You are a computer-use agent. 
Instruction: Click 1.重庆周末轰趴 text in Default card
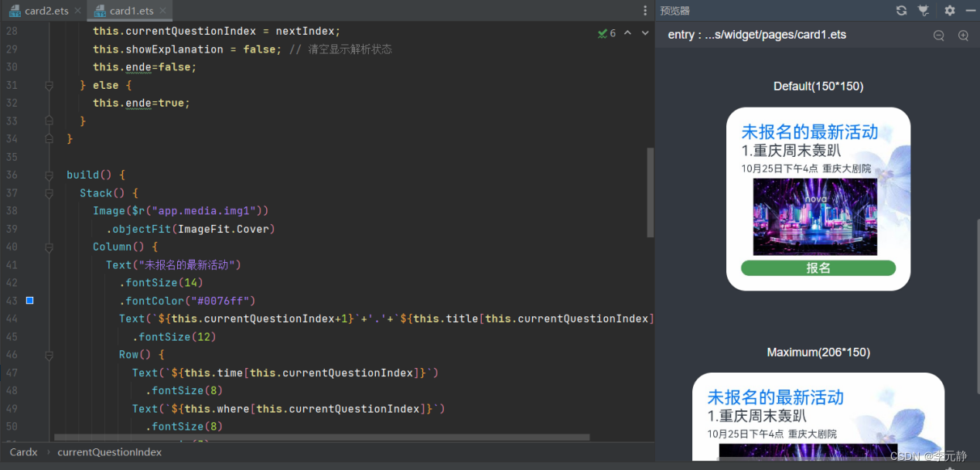pos(791,151)
